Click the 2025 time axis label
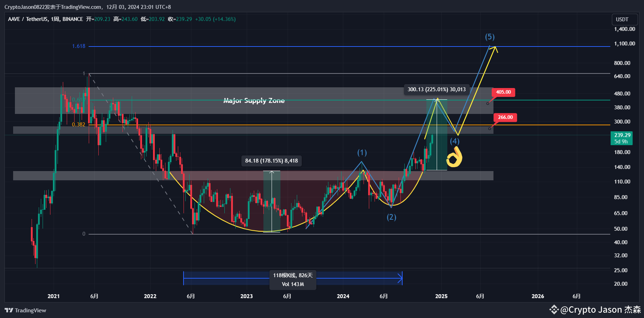Image resolution: width=644 pixels, height=318 pixels. (x=442, y=296)
